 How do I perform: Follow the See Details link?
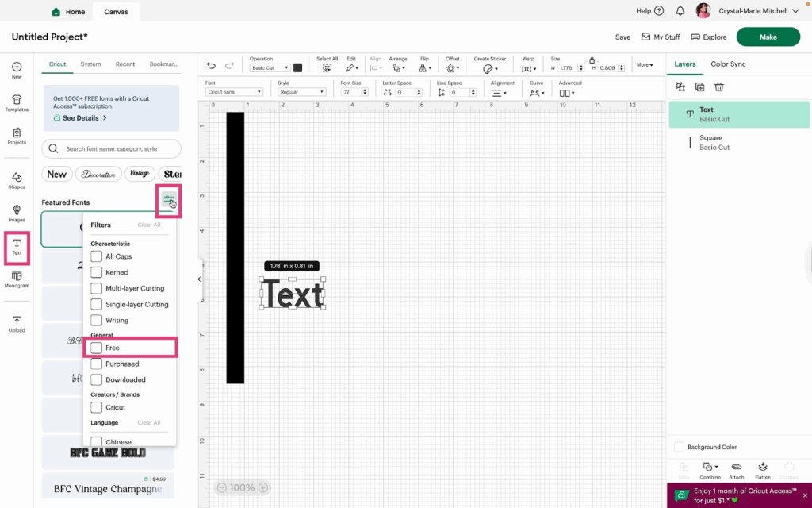pos(80,118)
